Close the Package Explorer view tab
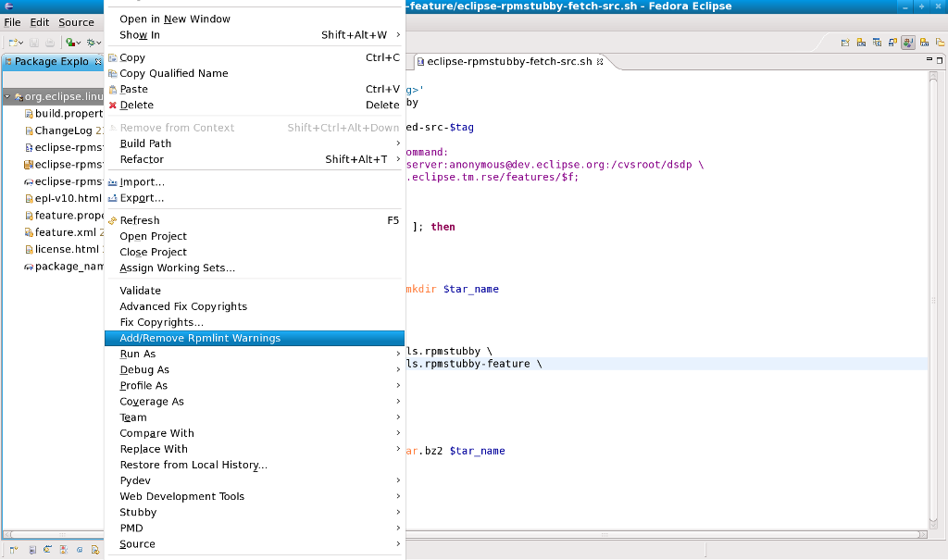948x560 pixels. (98, 62)
